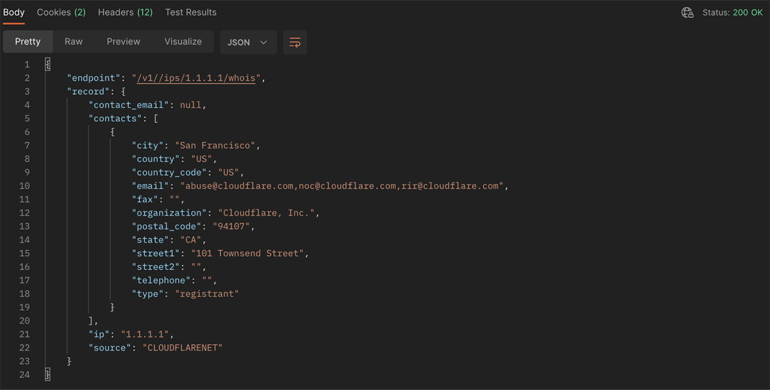This screenshot has width=770, height=390.
Task: Click the "country" key on line 8
Action: (x=156, y=159)
